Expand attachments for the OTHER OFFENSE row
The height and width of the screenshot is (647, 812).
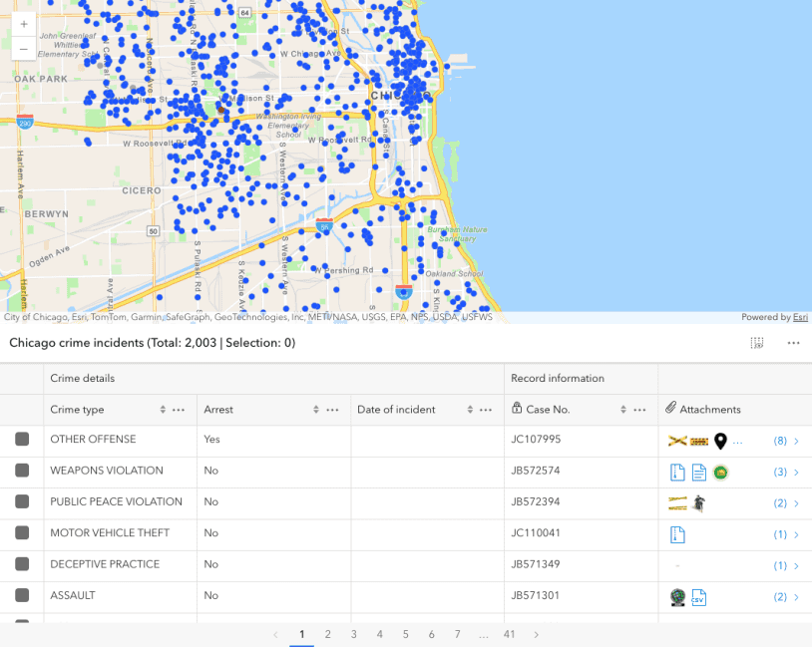click(796, 441)
